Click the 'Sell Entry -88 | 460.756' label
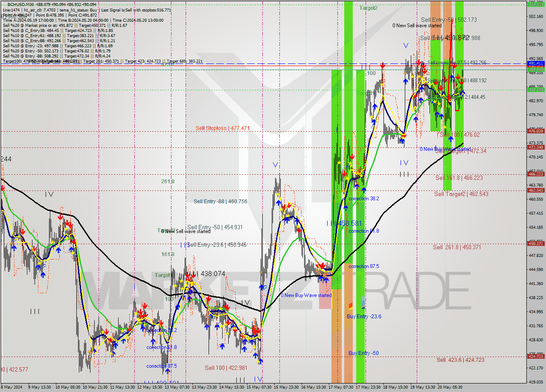This screenshot has width=546, height=392. click(220, 201)
